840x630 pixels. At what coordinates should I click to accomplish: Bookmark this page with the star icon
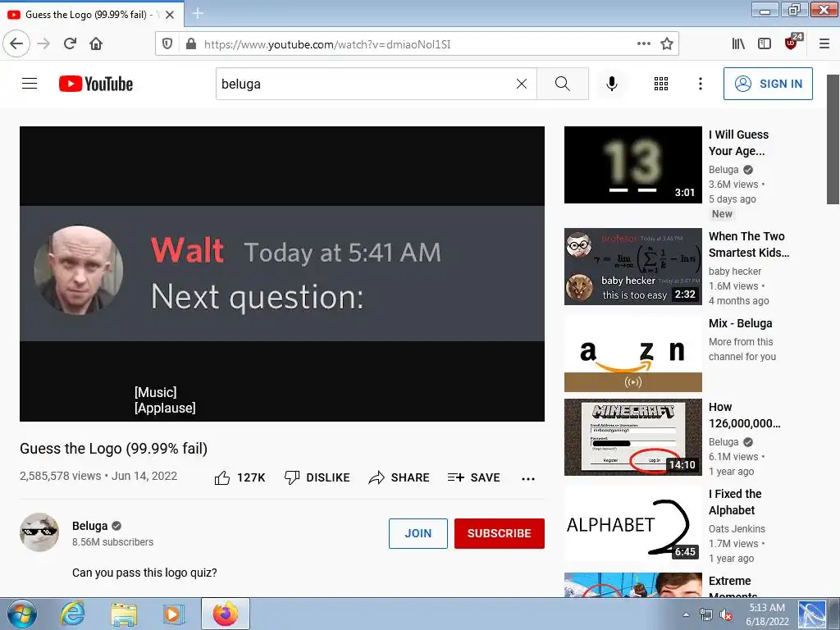[666, 43]
